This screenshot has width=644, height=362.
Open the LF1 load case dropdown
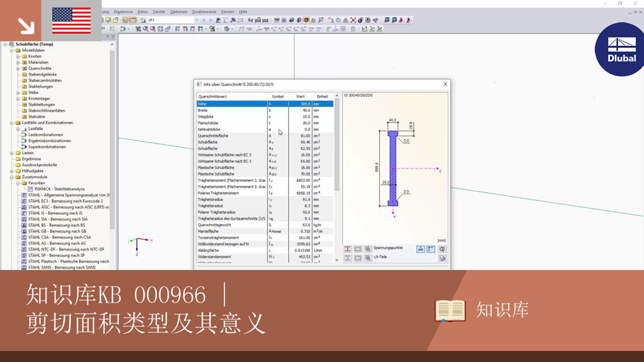pos(196,20)
